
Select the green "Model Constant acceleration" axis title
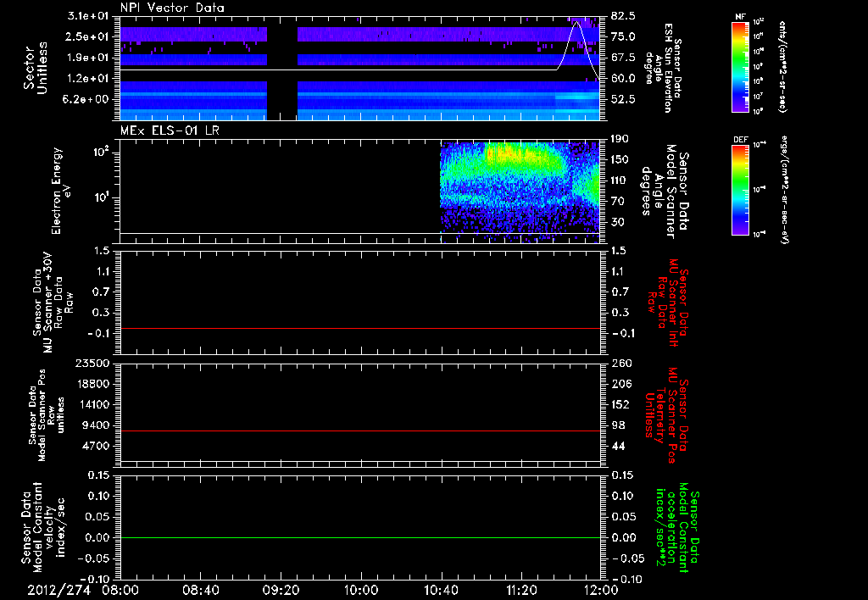coord(677,529)
